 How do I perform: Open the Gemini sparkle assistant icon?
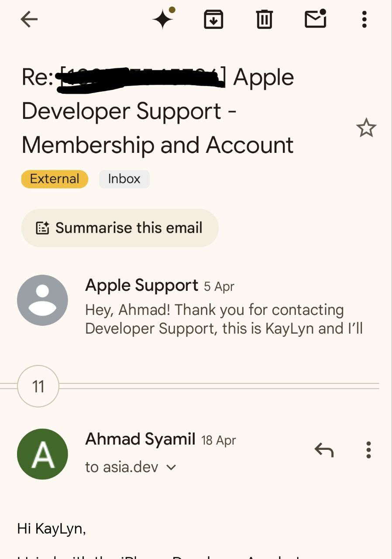(163, 19)
